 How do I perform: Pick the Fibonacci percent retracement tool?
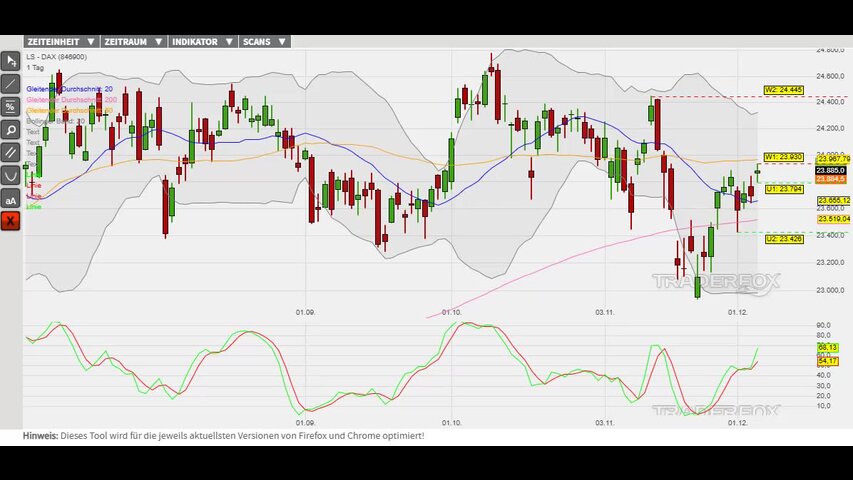(x=11, y=106)
